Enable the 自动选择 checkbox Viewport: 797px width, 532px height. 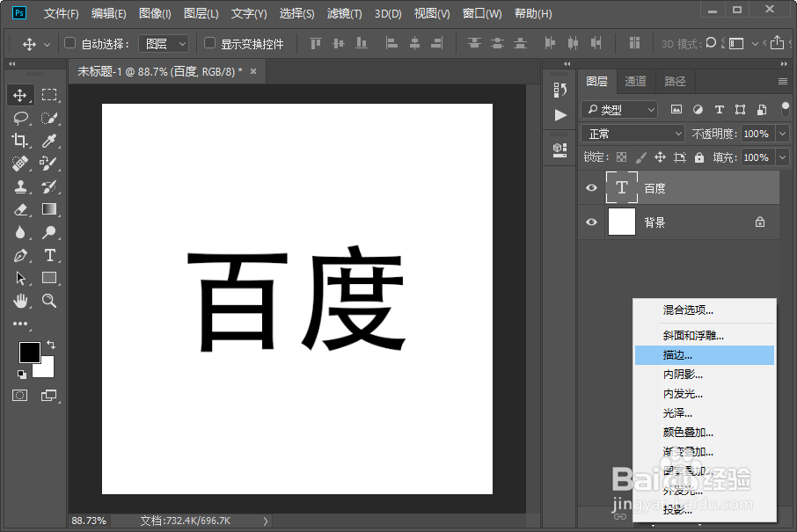(70, 43)
